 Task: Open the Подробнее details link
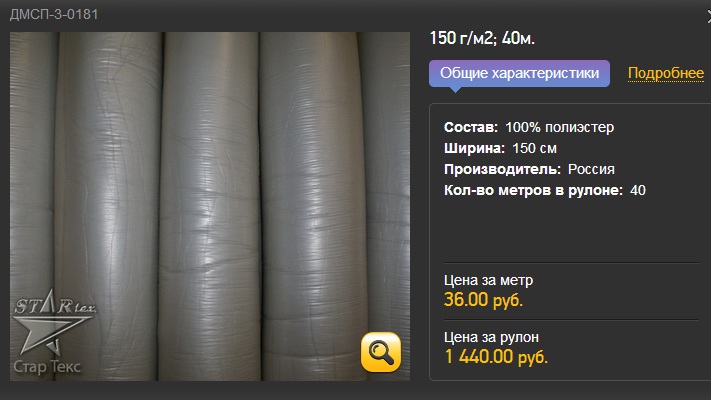666,73
